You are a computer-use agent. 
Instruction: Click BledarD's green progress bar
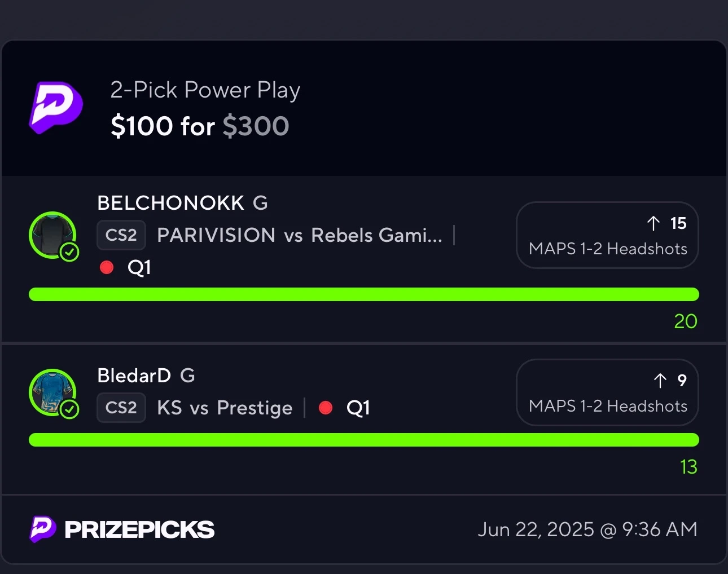point(364,440)
